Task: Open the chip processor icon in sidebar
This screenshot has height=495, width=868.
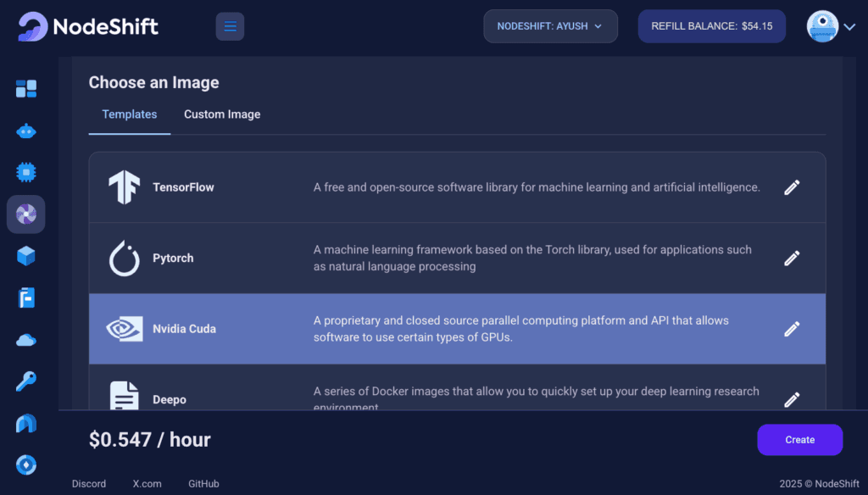Action: pyautogui.click(x=26, y=173)
